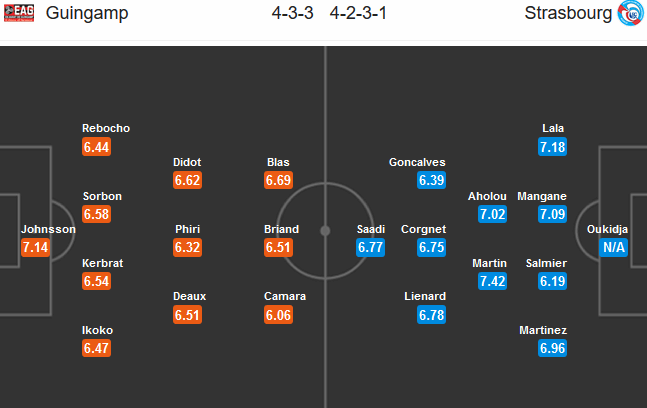Click Salmier's 6.19 rating badge
Image resolution: width=647 pixels, height=408 pixels.
[x=553, y=282]
